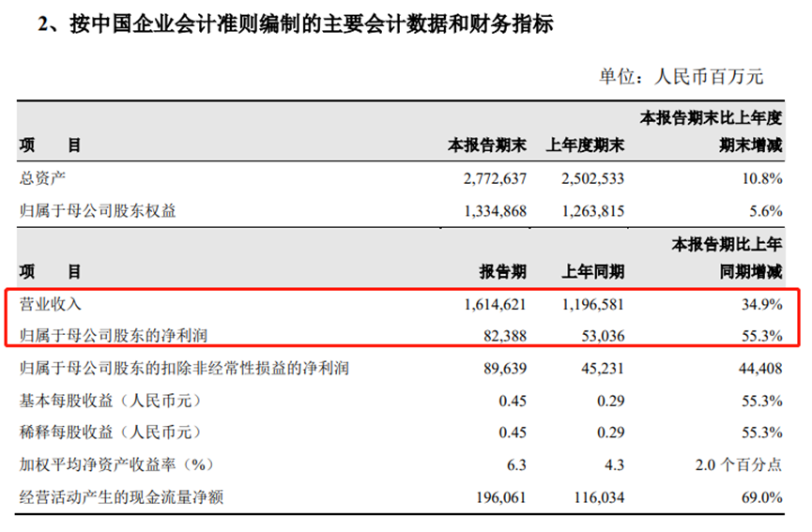Select the 10.8% growth cell
812x532 pixels.
point(762,177)
